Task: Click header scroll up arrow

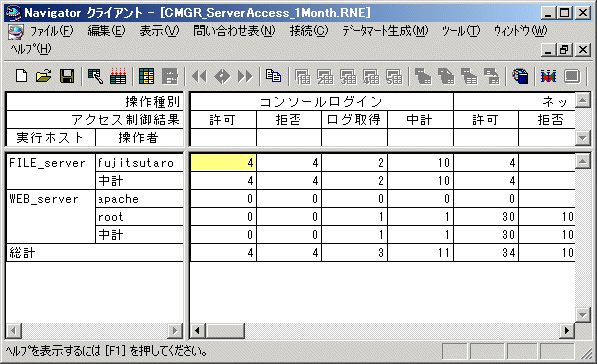Action: (x=582, y=100)
